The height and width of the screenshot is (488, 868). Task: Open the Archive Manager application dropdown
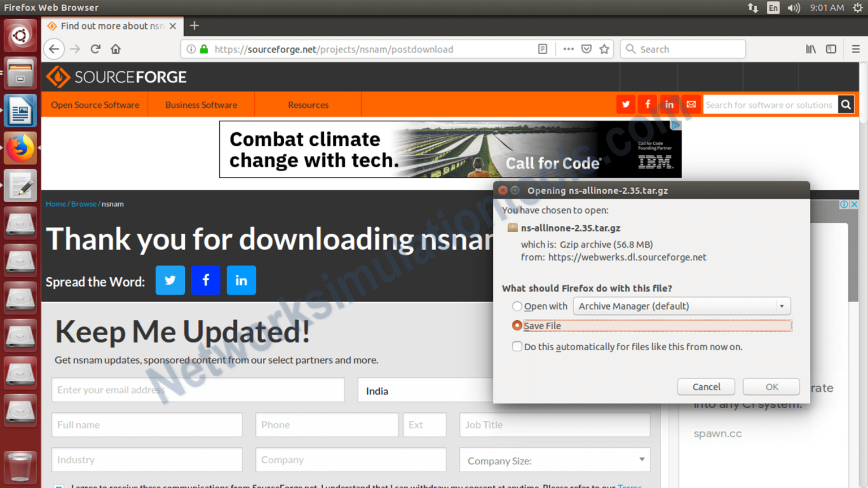click(x=782, y=306)
